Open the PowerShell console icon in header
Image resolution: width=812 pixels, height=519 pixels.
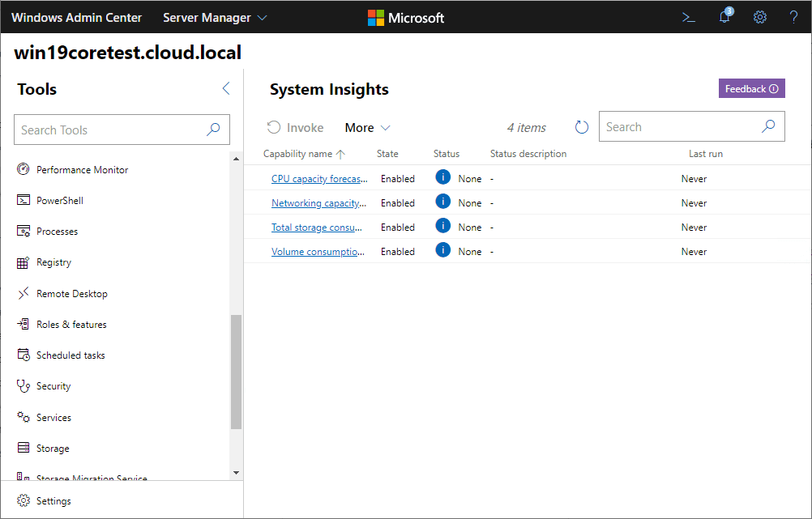coord(689,17)
